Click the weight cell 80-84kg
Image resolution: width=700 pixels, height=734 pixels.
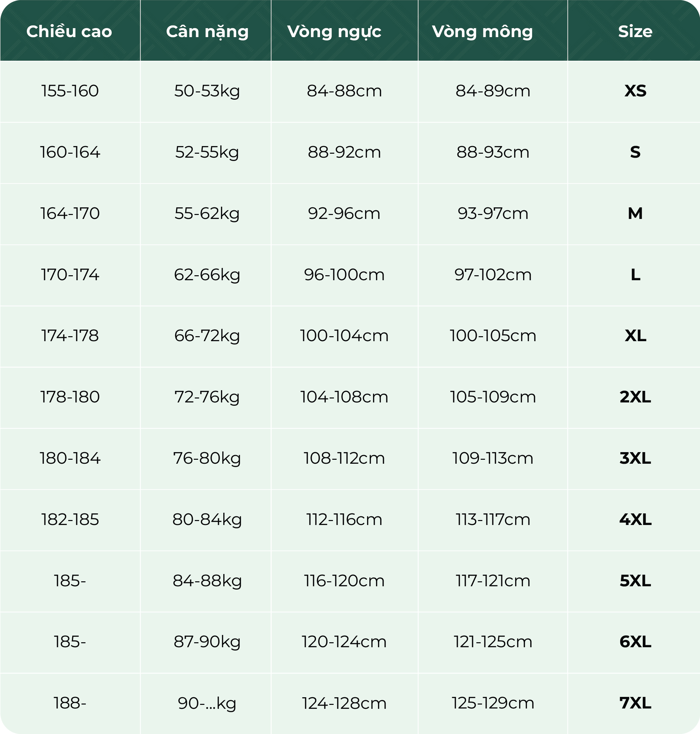pos(207,519)
